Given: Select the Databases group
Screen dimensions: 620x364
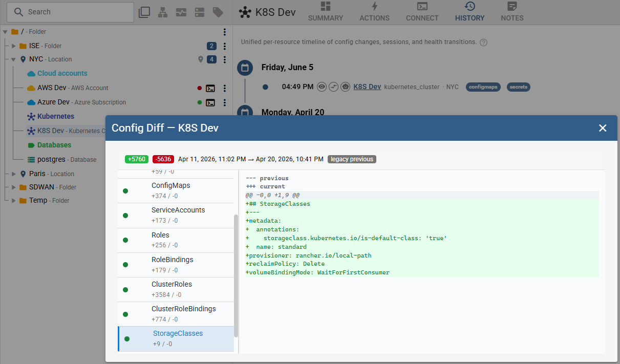Looking at the screenshot, I should click(54, 145).
